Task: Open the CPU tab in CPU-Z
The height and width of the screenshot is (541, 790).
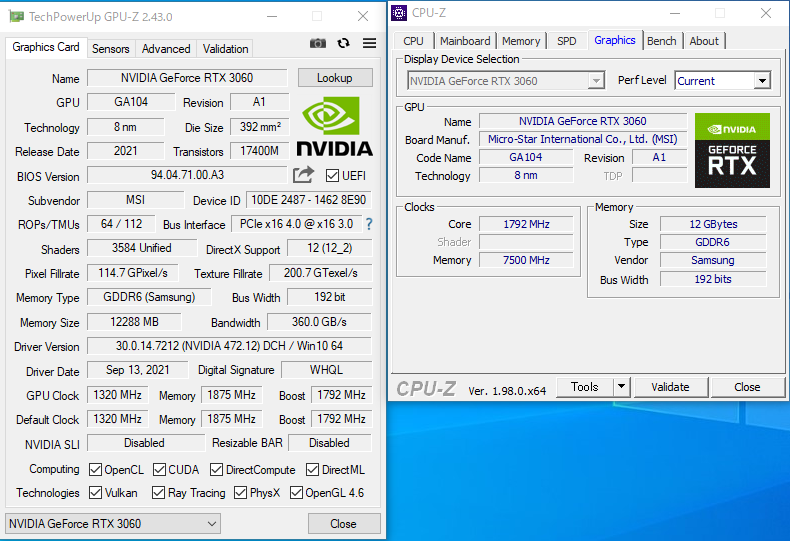Action: (413, 41)
